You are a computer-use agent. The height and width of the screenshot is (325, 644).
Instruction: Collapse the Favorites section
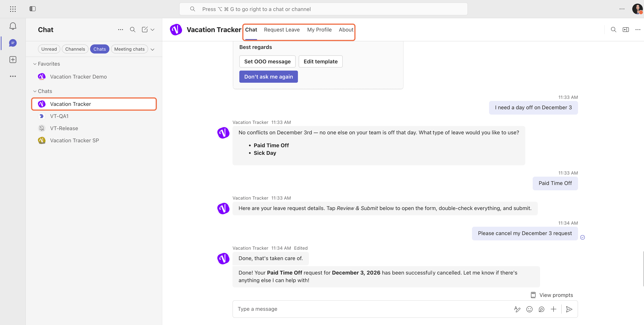[46, 64]
